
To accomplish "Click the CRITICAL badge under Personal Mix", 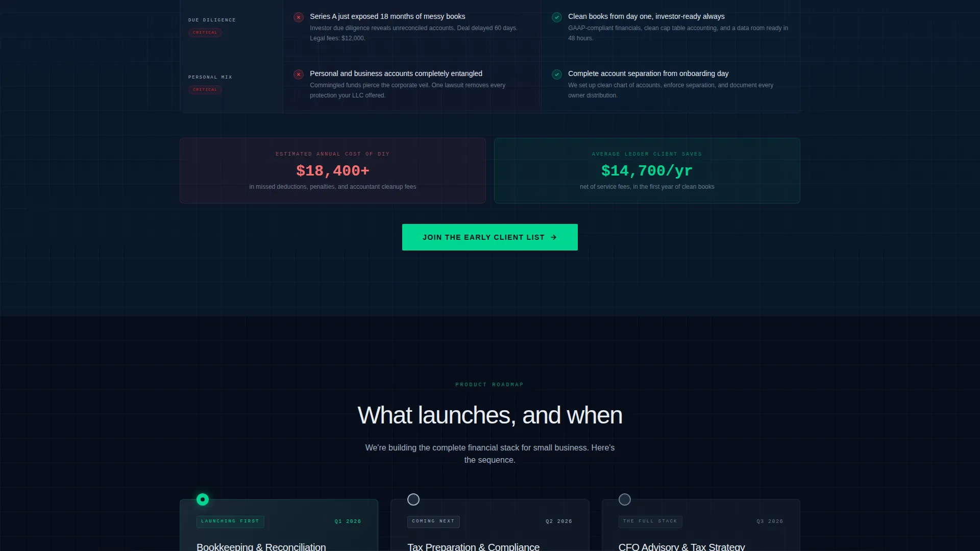I will coord(205,90).
